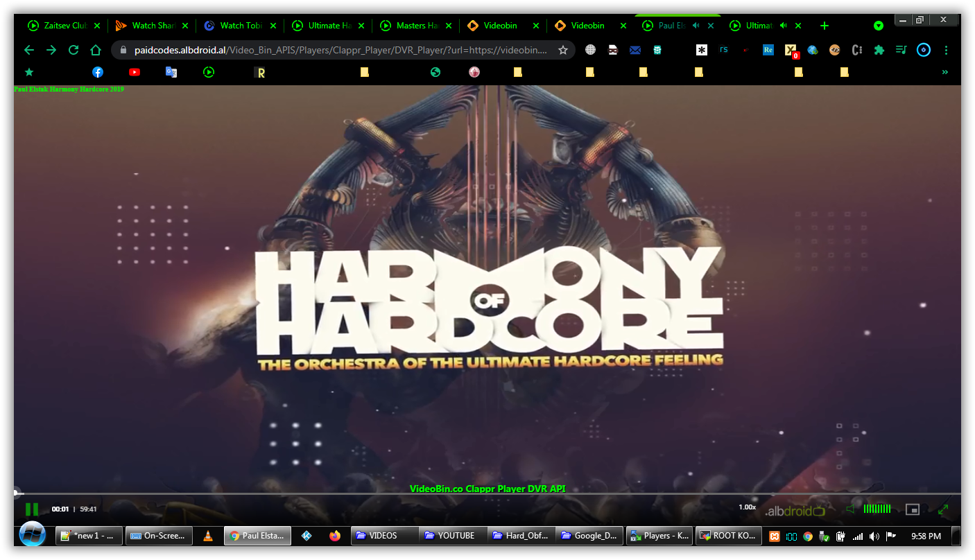Viewport: 975px width, 560px height.
Task: Mute audio on the Paul Elstak tab
Action: click(x=696, y=26)
